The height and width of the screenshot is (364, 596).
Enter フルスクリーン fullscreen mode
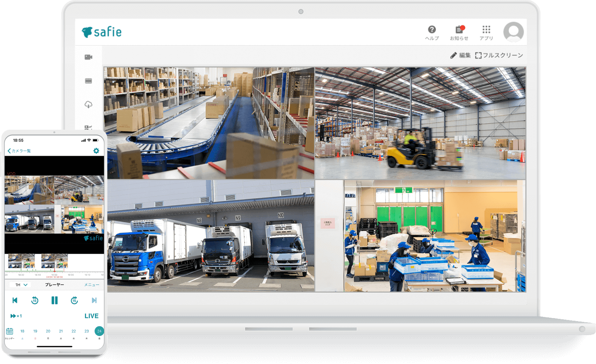(499, 55)
